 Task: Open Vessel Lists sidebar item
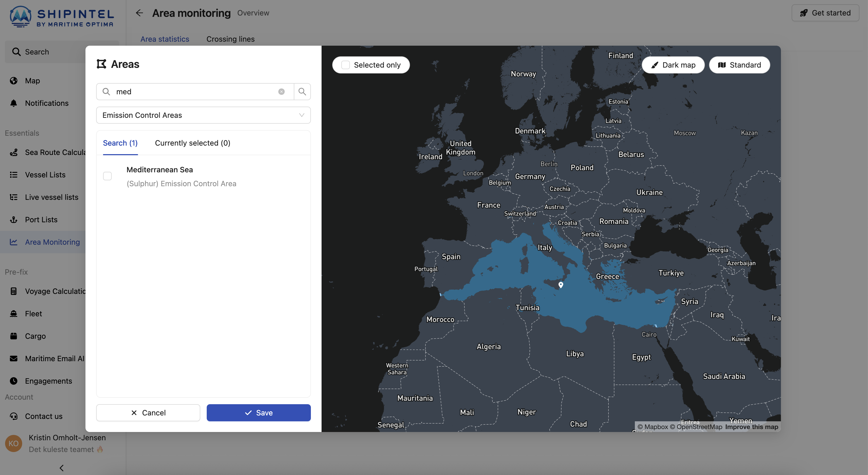(45, 175)
